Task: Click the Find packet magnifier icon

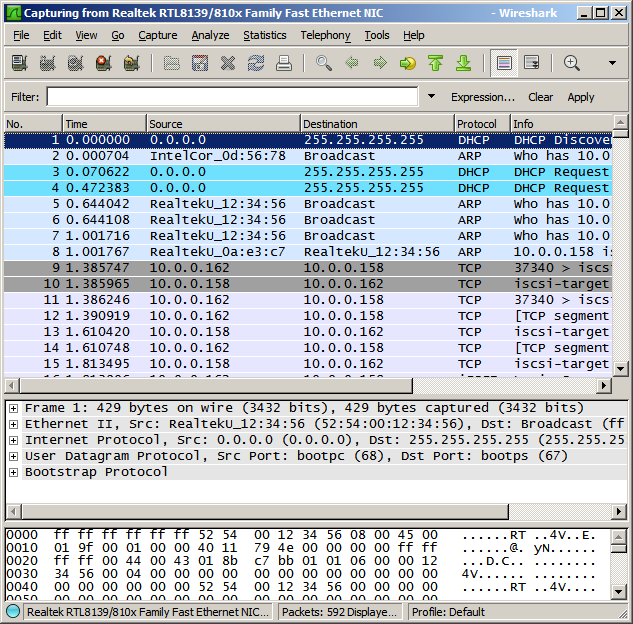Action: 323,63
